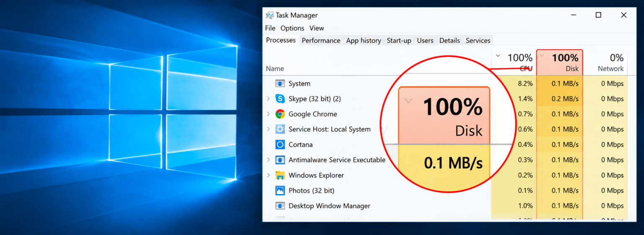Click the Service Host gear icon
Image resolution: width=644 pixels, height=235 pixels.
pos(280,129)
